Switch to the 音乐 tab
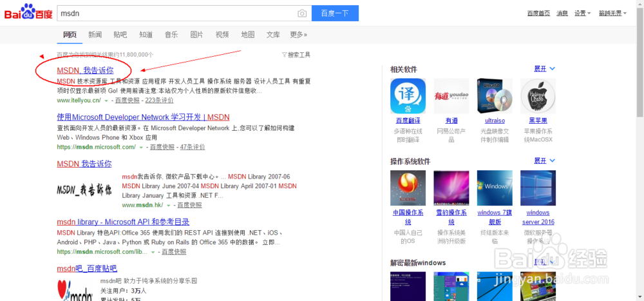This screenshot has height=301, width=644. 171,35
